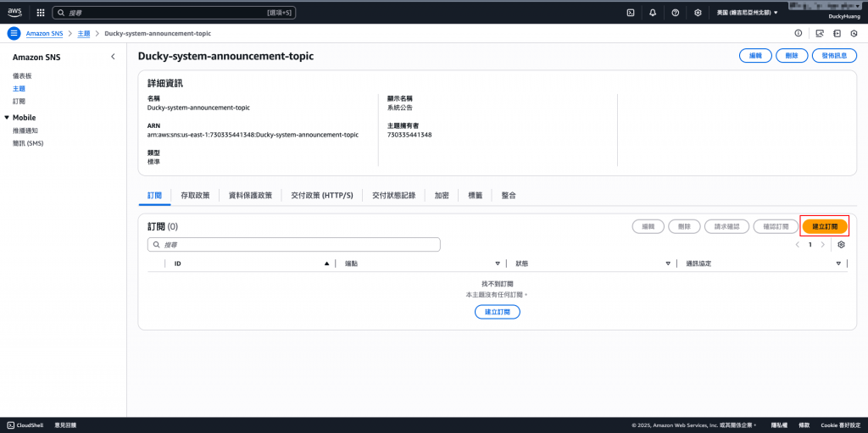868x433 pixels.
Task: Open the settings gear in the top bar
Action: pyautogui.click(x=698, y=12)
